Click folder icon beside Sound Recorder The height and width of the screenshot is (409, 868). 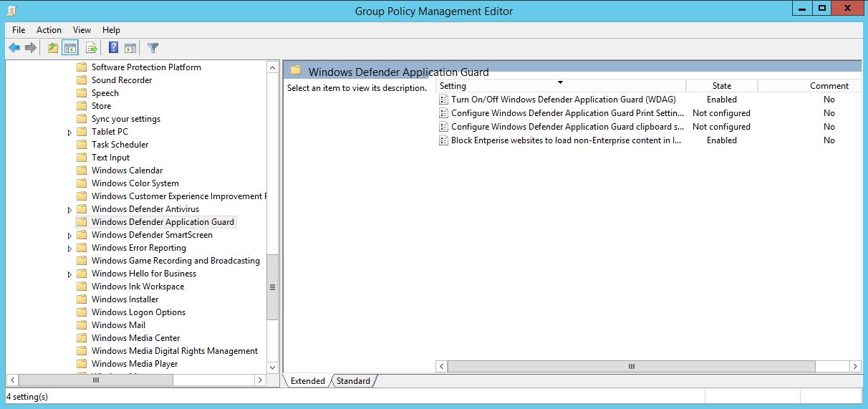tap(82, 80)
